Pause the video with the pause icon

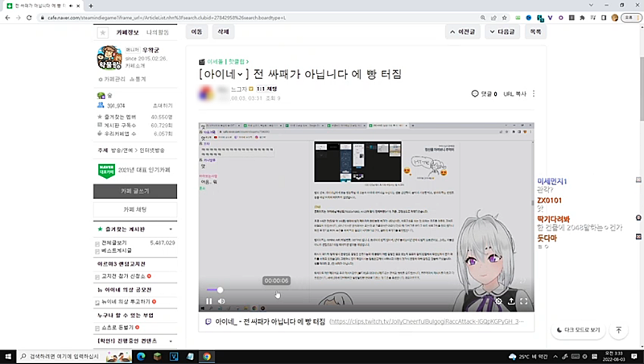point(209,301)
